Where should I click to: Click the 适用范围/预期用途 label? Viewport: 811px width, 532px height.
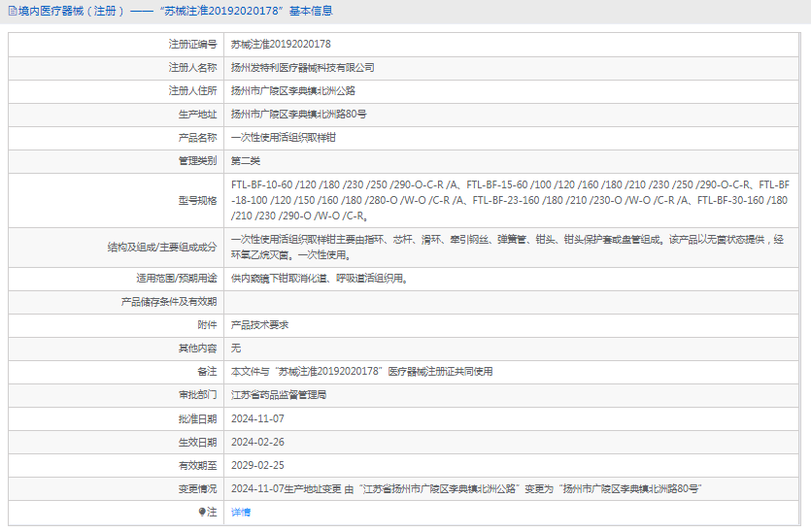(x=177, y=279)
